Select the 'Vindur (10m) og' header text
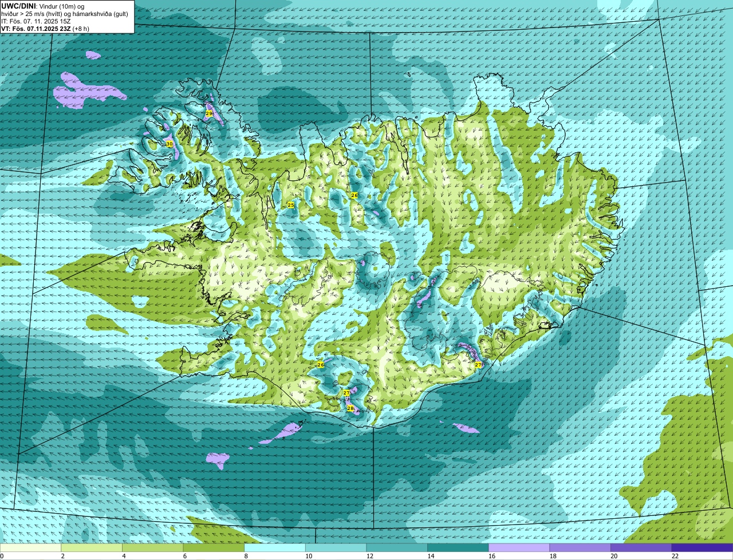 click(61, 6)
